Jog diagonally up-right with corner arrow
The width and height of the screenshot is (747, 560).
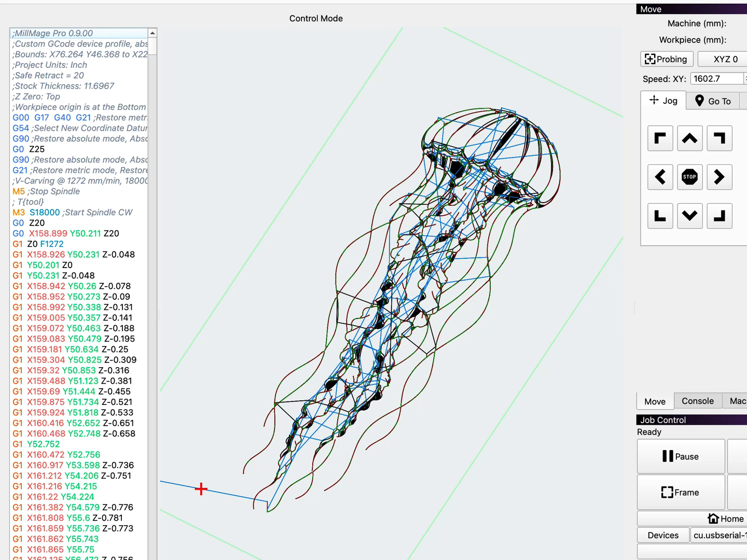pos(720,138)
